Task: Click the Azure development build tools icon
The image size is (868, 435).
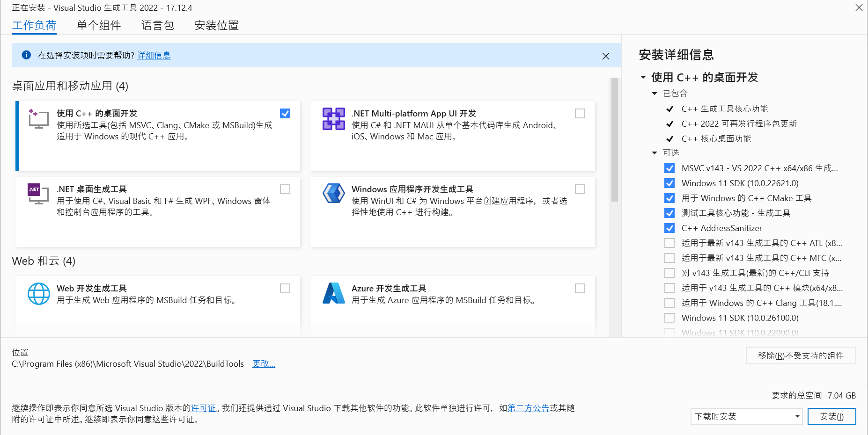Action: (x=334, y=293)
